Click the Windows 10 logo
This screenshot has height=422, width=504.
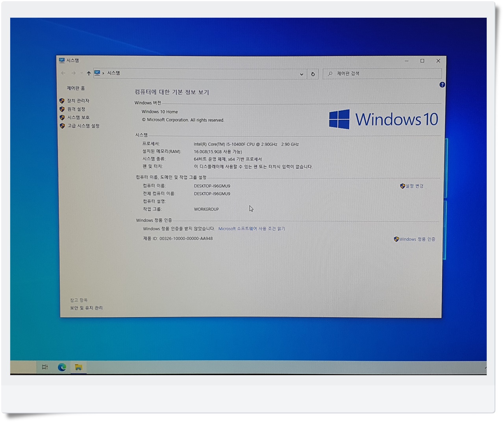383,119
